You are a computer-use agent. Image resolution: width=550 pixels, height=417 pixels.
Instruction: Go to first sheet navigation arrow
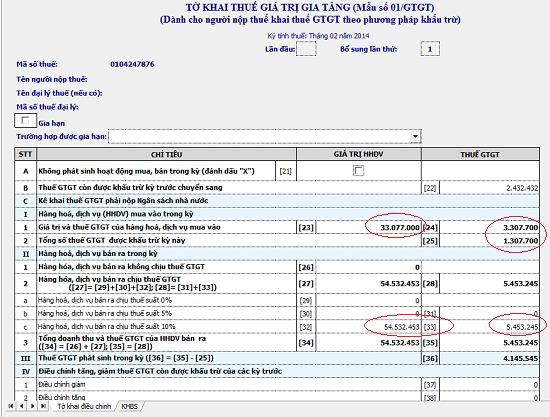11,406
